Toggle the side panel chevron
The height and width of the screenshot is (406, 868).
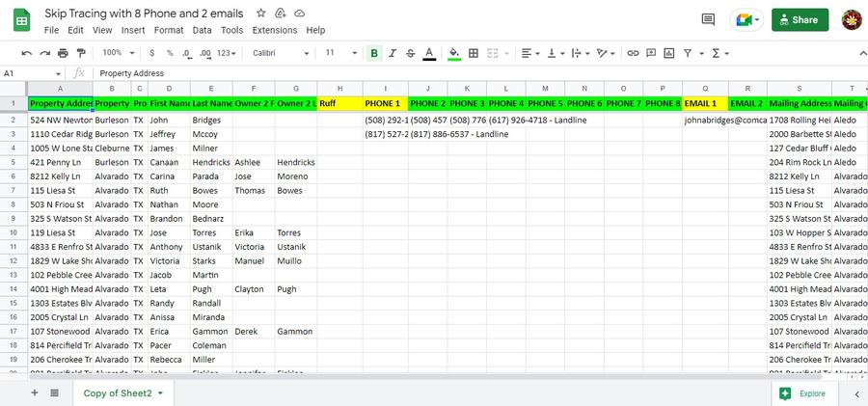[x=856, y=393]
